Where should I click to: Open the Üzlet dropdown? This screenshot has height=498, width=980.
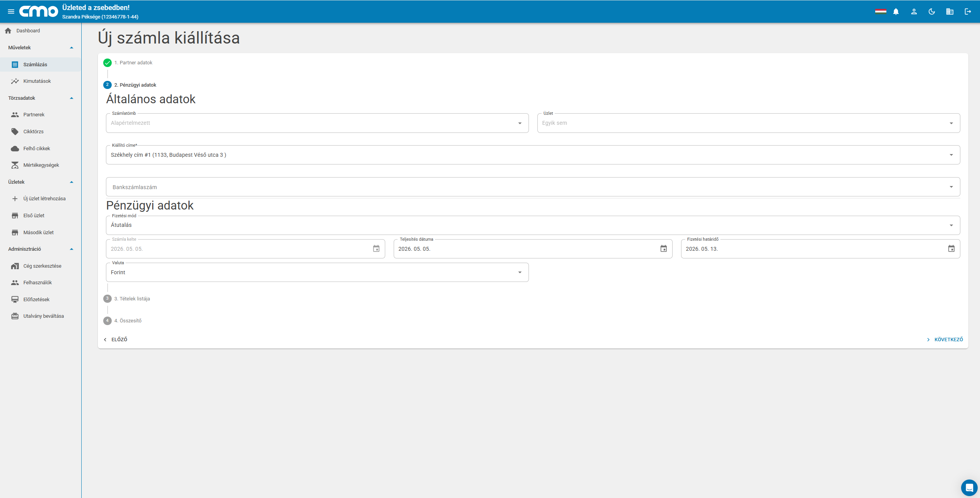click(748, 123)
